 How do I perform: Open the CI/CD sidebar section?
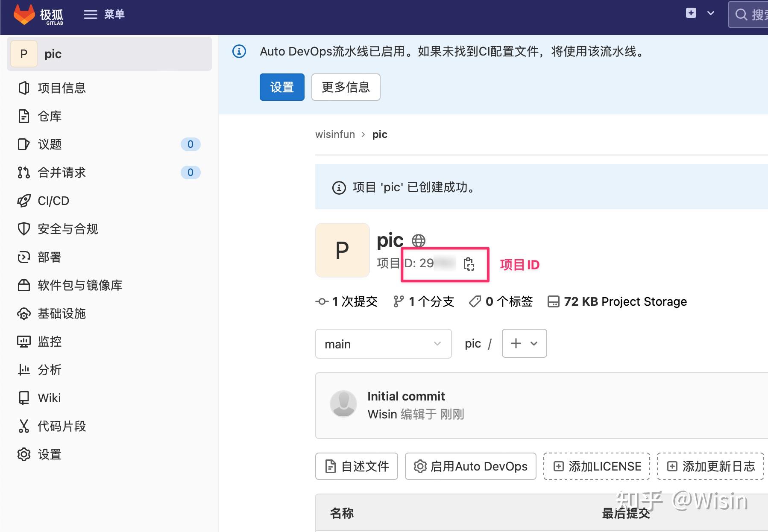click(x=53, y=201)
